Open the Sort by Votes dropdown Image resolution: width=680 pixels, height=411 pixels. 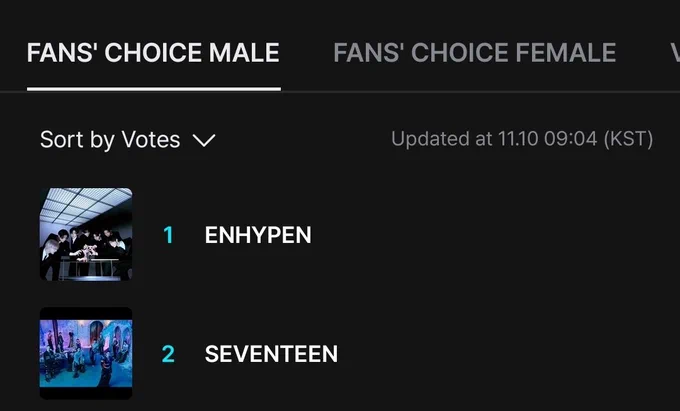click(x=127, y=140)
